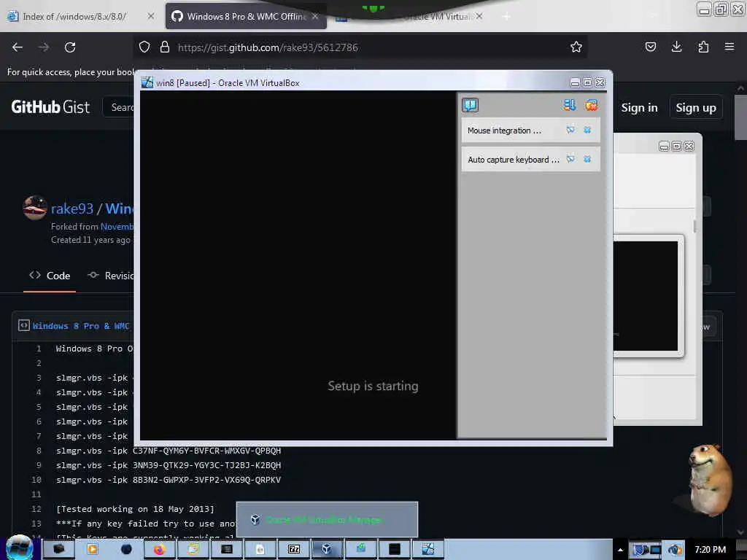Toggle the VirtualBox notification center icon
The height and width of the screenshot is (560, 747).
(x=470, y=105)
